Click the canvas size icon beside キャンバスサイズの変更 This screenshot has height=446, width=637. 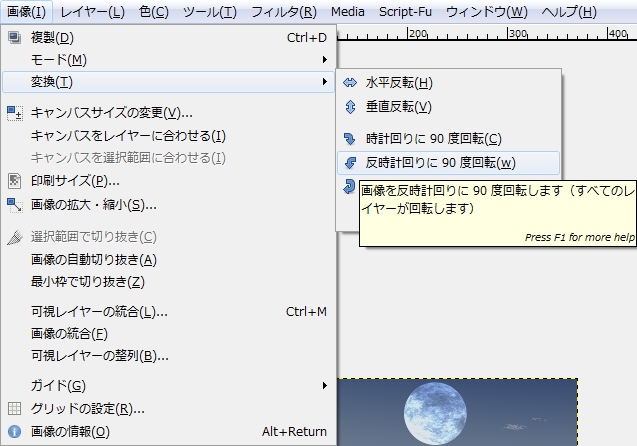(15, 113)
